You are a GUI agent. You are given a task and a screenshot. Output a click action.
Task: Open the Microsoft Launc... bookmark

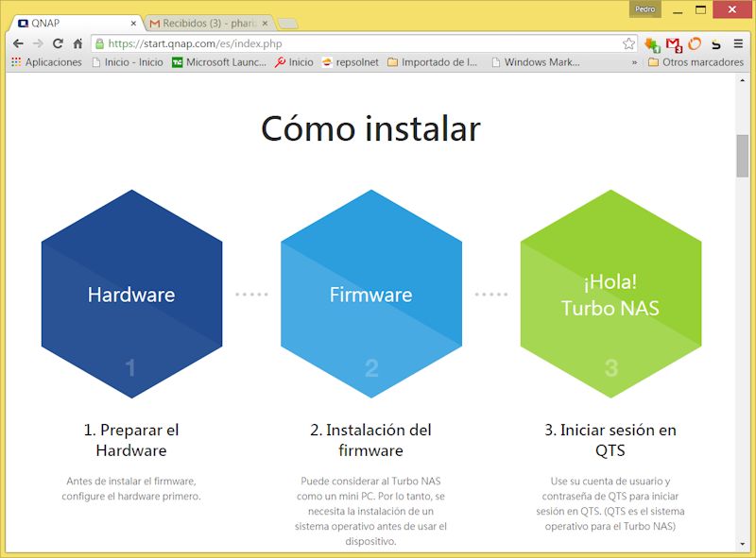[219, 62]
